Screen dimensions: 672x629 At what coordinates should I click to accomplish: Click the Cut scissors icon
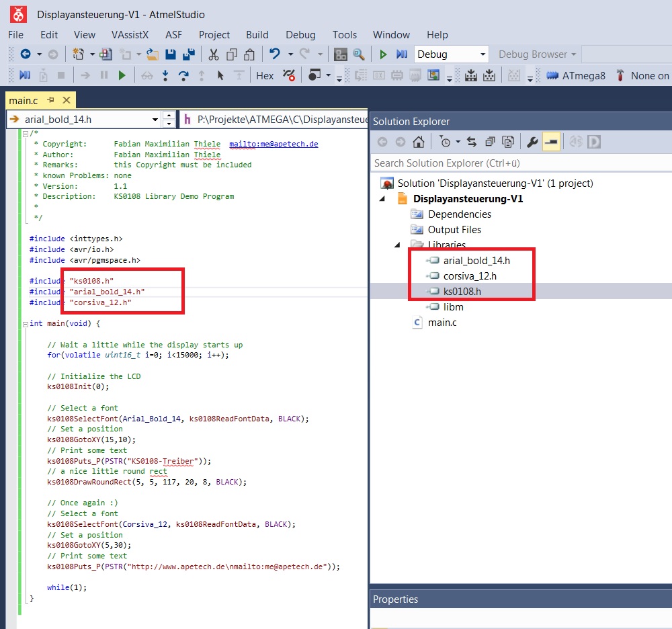[214, 54]
